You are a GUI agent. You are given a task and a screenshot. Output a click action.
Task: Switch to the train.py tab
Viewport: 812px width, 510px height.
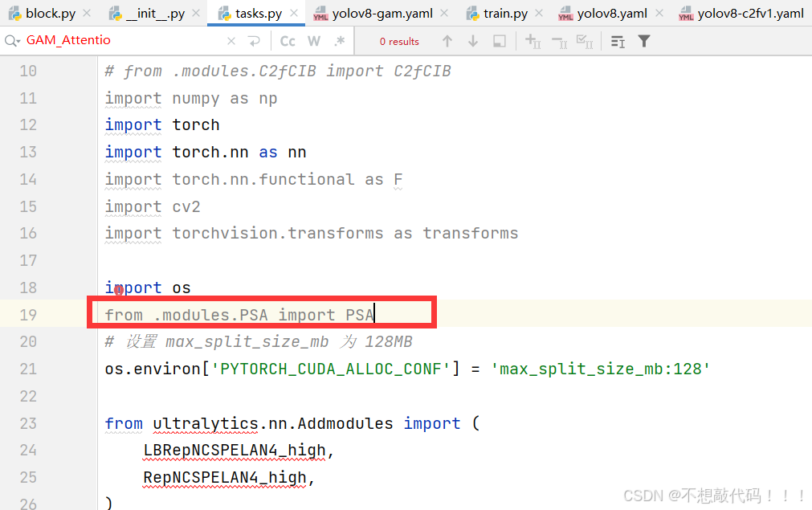tap(505, 14)
